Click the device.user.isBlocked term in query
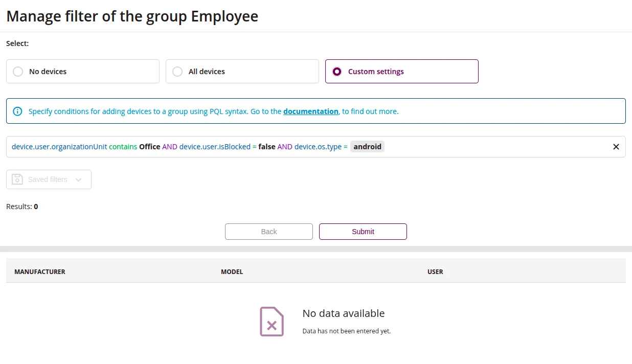 click(215, 147)
